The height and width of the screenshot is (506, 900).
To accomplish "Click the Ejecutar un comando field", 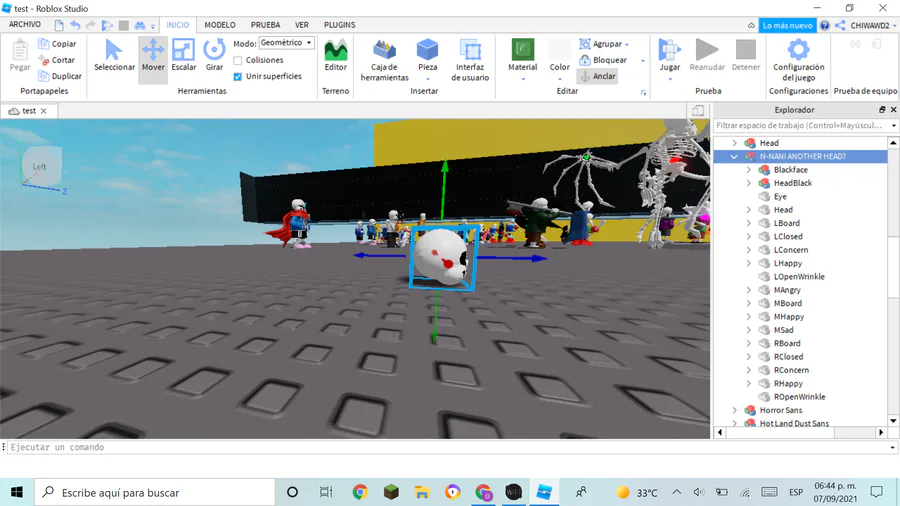I will click(x=448, y=447).
